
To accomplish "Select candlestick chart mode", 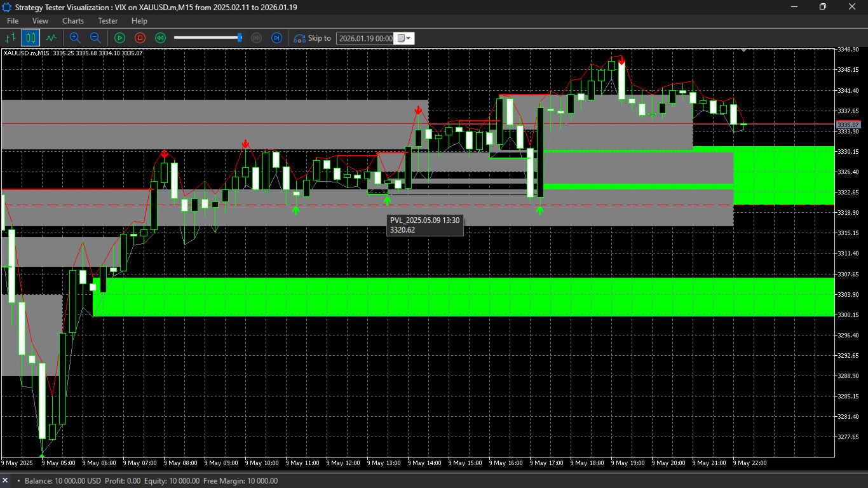I will point(31,38).
